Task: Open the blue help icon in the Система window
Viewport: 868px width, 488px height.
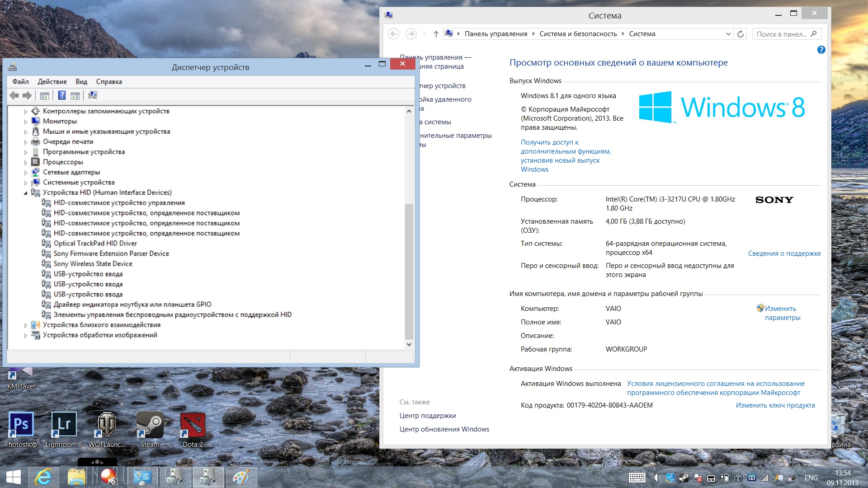Action: coord(821,50)
